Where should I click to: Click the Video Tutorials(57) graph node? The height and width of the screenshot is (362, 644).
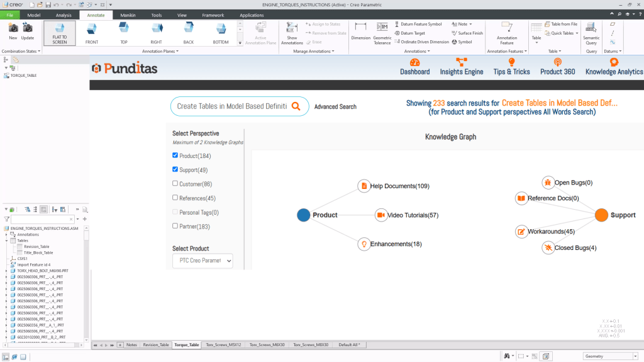(380, 215)
